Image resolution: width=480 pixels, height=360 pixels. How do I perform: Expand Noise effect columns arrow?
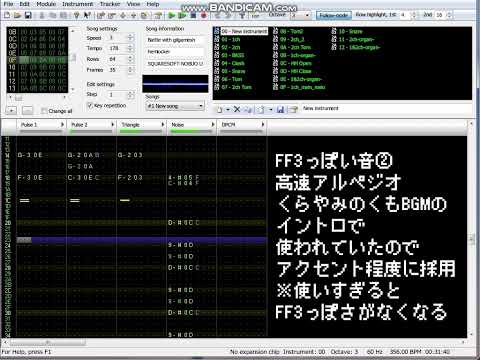point(213,124)
